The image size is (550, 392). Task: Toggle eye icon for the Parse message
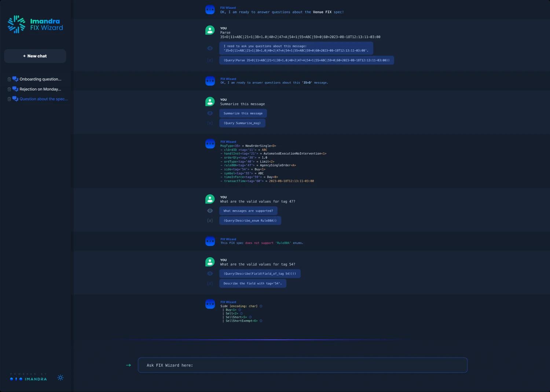[x=210, y=48]
